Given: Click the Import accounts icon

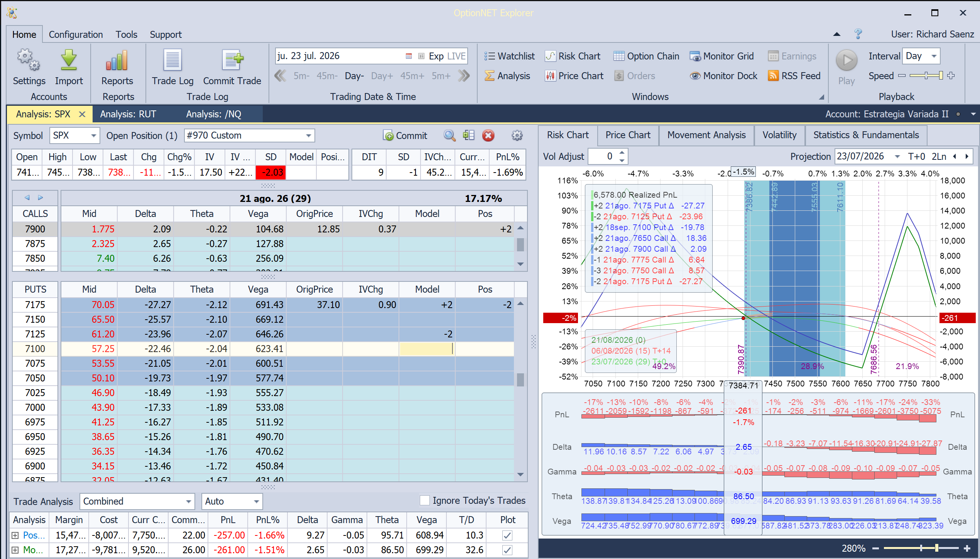Looking at the screenshot, I should (x=69, y=61).
